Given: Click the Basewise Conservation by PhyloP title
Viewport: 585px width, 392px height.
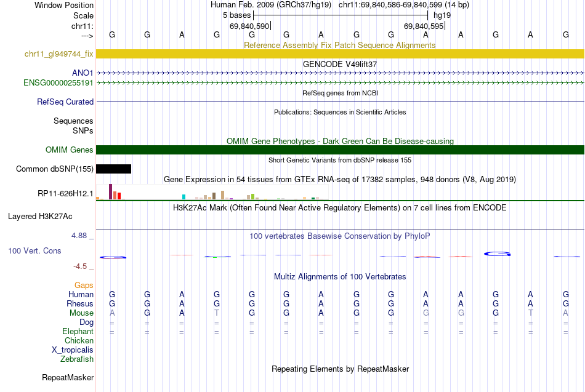Looking at the screenshot, I should point(340,236).
